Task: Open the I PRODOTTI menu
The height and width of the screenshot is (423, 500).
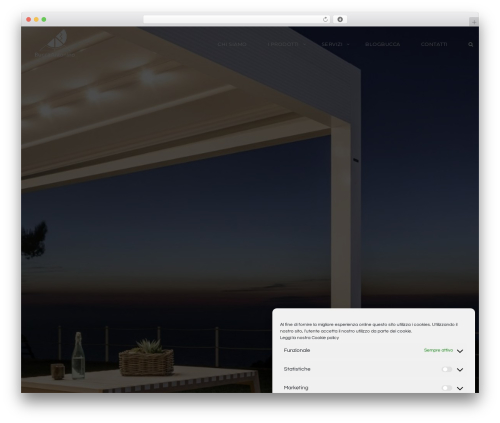Action: (283, 44)
